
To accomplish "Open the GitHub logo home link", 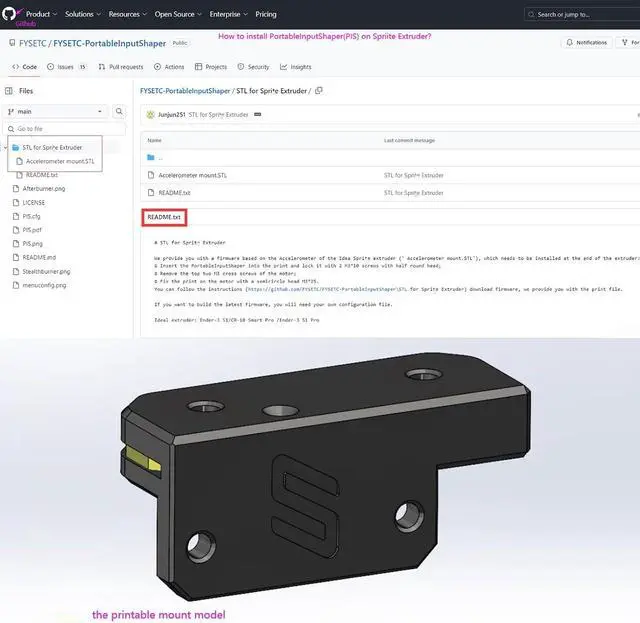I will (9, 14).
